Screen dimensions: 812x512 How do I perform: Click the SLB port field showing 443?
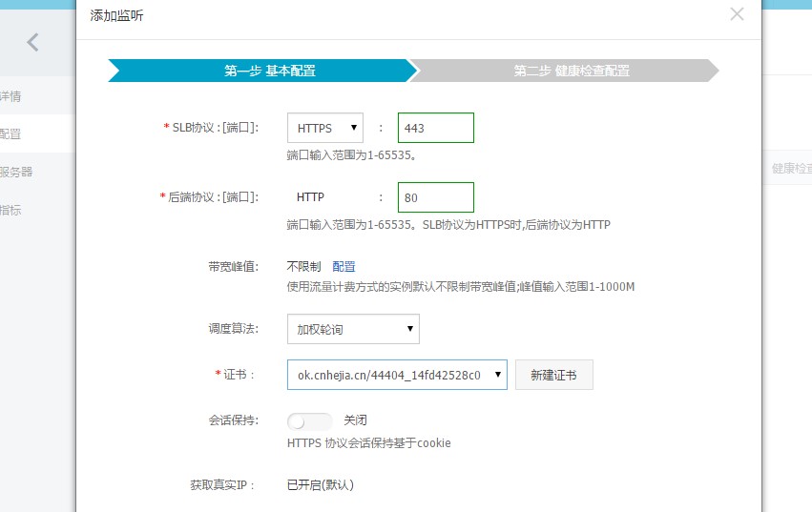pyautogui.click(x=436, y=128)
